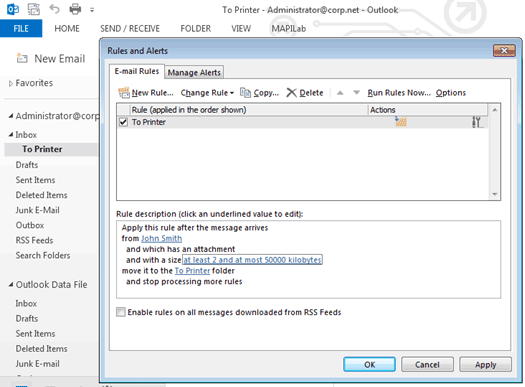Click the OK button

[x=369, y=364]
